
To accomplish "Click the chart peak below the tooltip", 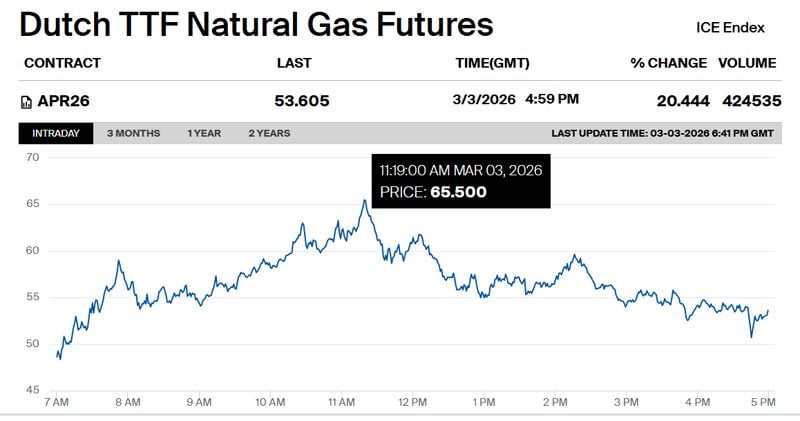I will [365, 201].
